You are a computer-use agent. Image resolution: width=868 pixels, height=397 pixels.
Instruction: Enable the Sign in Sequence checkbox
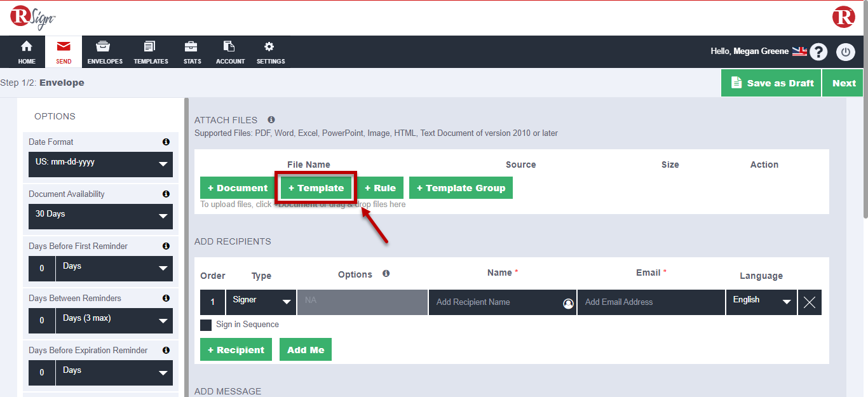point(206,325)
